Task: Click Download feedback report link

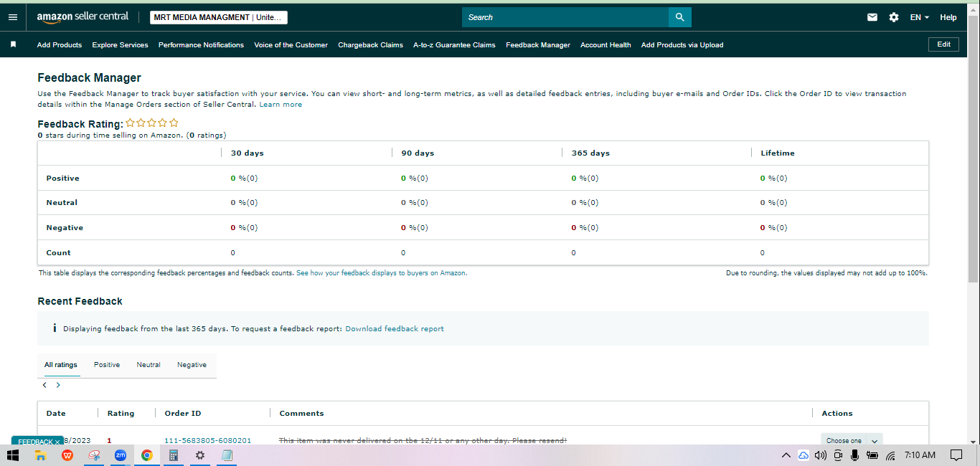Action: click(x=395, y=329)
